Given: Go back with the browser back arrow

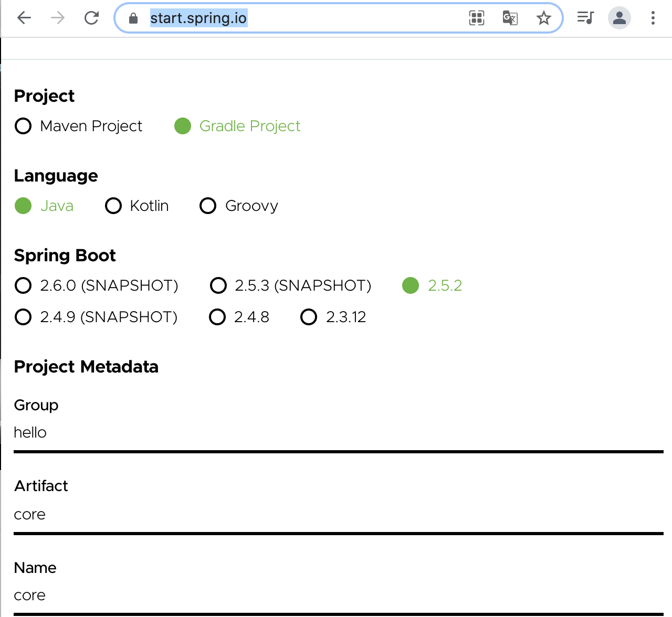Looking at the screenshot, I should (24, 18).
